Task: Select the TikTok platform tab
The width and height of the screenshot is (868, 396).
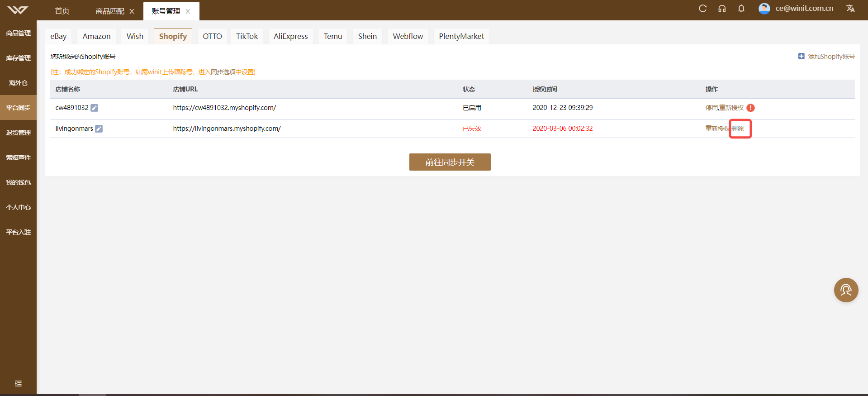Action: click(247, 36)
